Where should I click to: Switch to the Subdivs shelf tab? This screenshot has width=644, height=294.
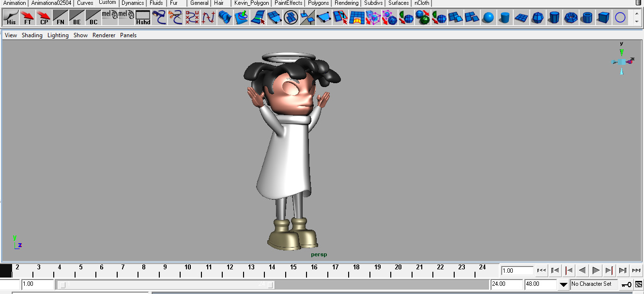pos(373,3)
